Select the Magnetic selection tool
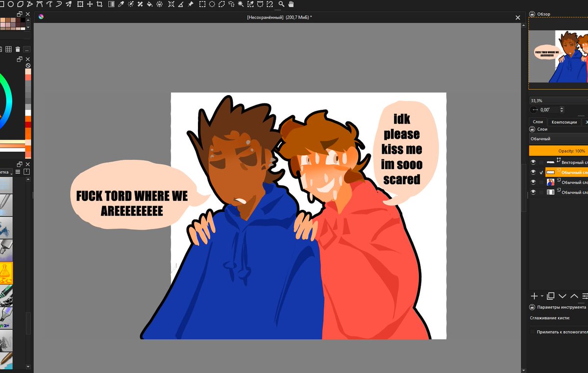 coord(269,4)
